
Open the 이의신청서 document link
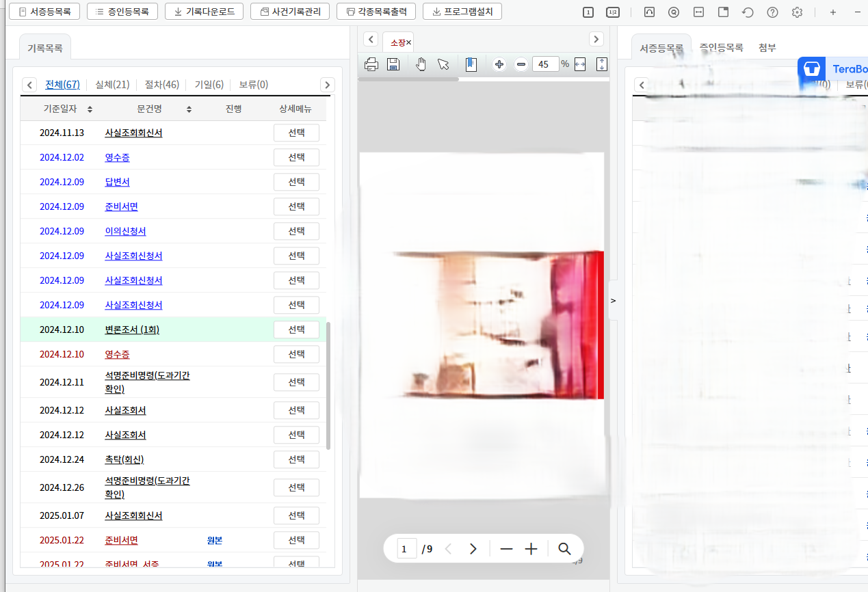click(x=125, y=231)
